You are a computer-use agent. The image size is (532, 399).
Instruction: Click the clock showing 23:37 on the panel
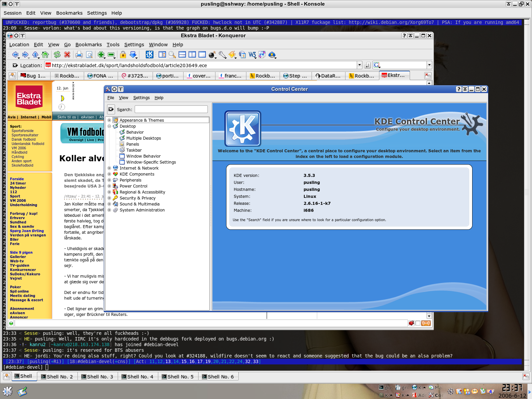coord(512,388)
